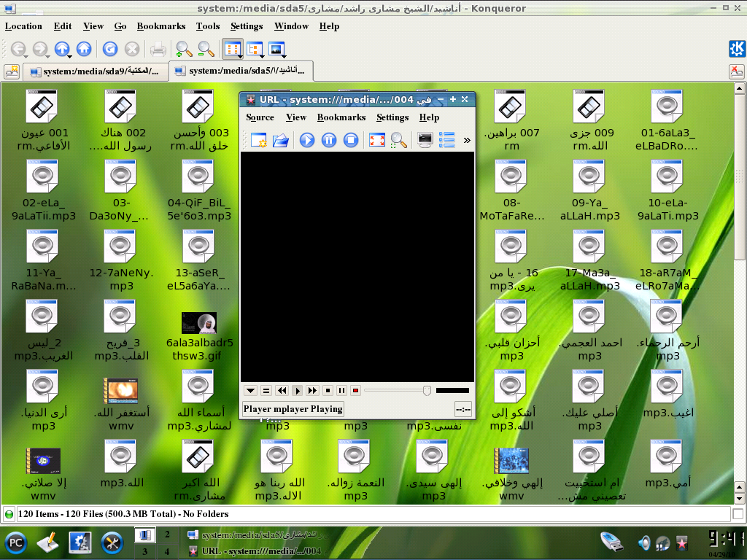This screenshot has height=560, width=747.
Task: Click the Print icon in Konqueror toolbar
Action: 158,49
